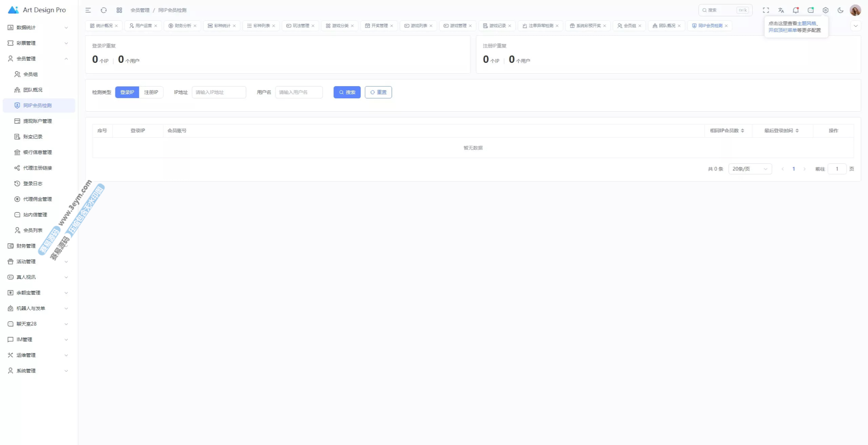Click the refresh page icon in header
Viewport: 868px width, 445px height.
tap(104, 10)
